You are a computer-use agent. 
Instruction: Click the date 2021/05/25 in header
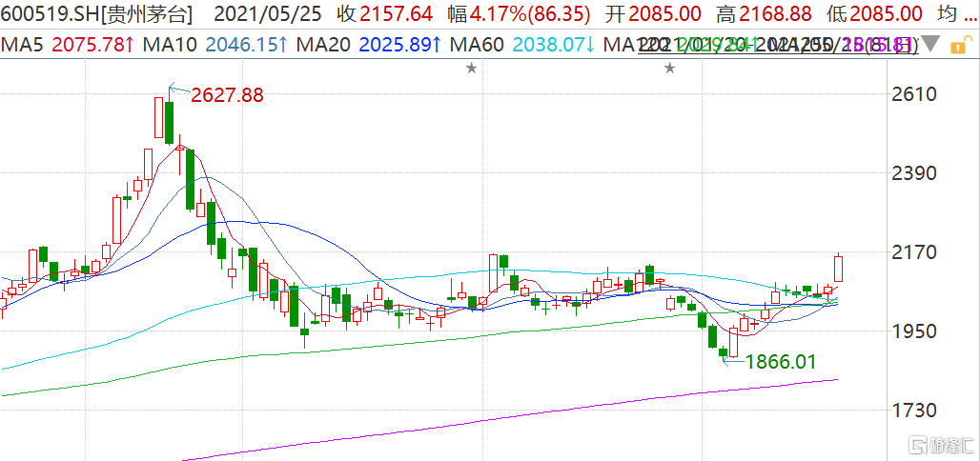pyautogui.click(x=270, y=13)
